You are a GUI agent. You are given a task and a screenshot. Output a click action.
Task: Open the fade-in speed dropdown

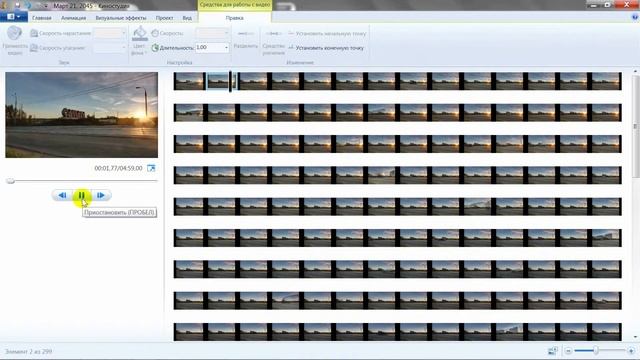click(123, 33)
